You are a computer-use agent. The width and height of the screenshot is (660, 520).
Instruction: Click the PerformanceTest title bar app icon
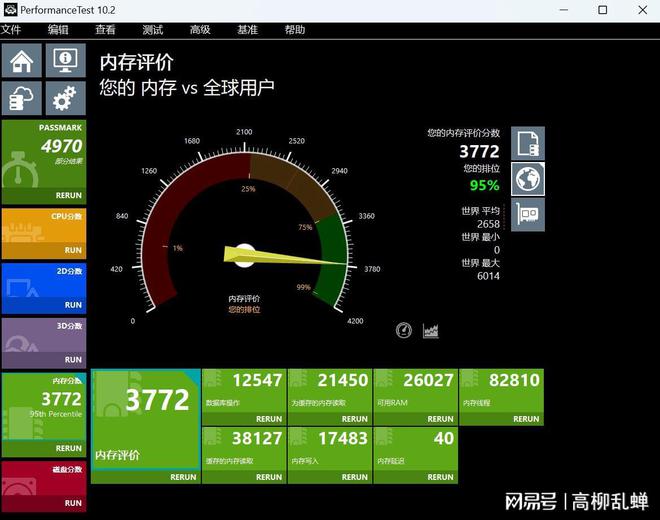pyautogui.click(x=10, y=10)
